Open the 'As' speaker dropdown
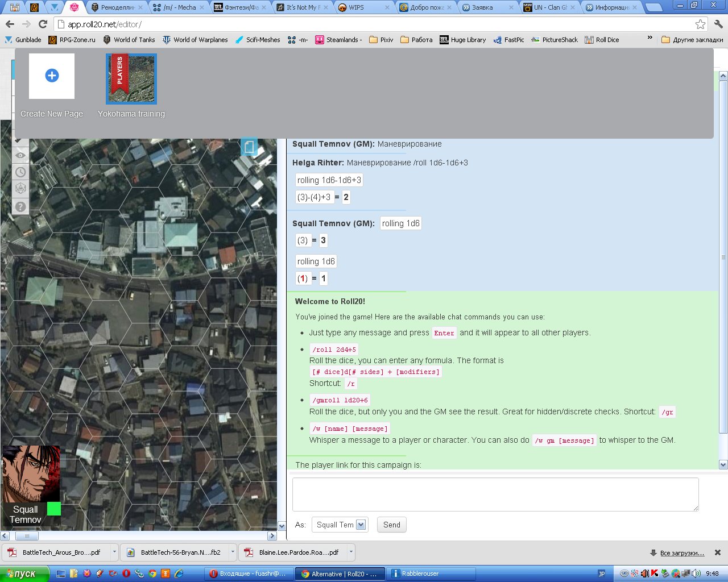Screen dimensions: 728x582 (x=340, y=525)
